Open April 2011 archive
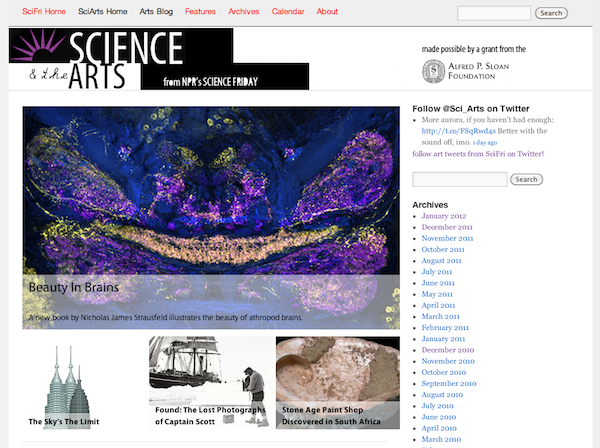600x448 pixels. (439, 305)
